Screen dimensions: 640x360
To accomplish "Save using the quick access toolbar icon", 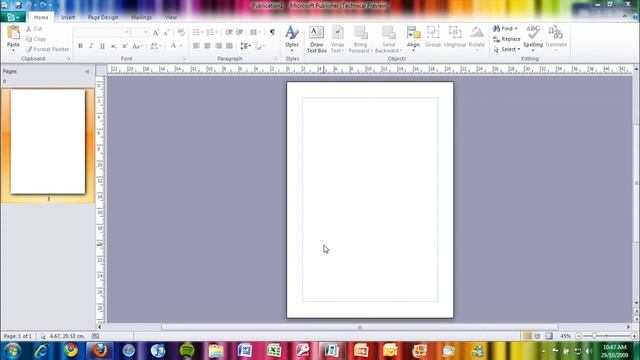I will 18,5.
